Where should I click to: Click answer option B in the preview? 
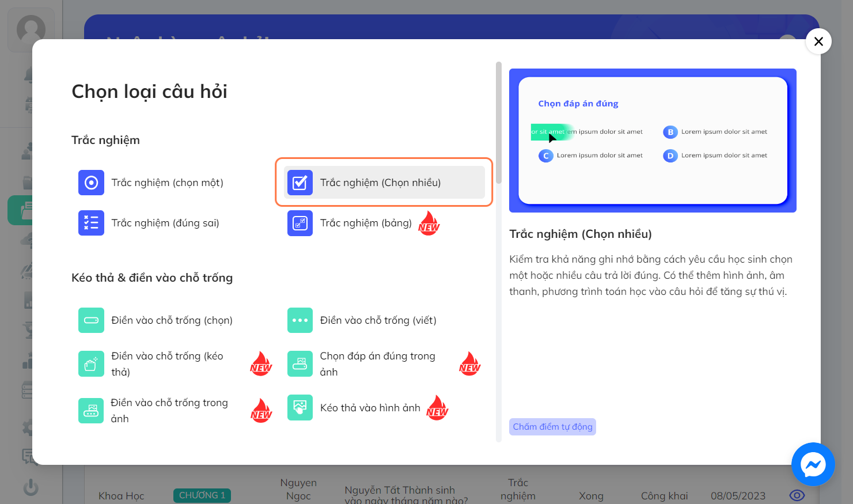click(x=715, y=132)
